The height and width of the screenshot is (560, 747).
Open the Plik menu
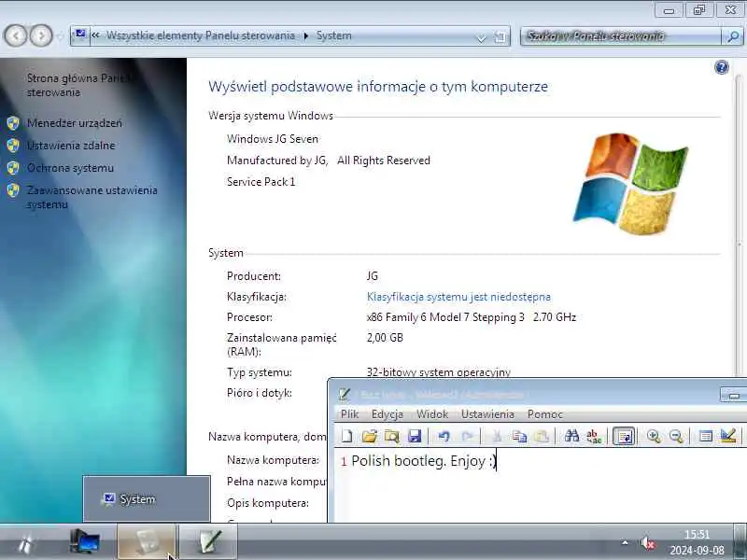pyautogui.click(x=349, y=414)
